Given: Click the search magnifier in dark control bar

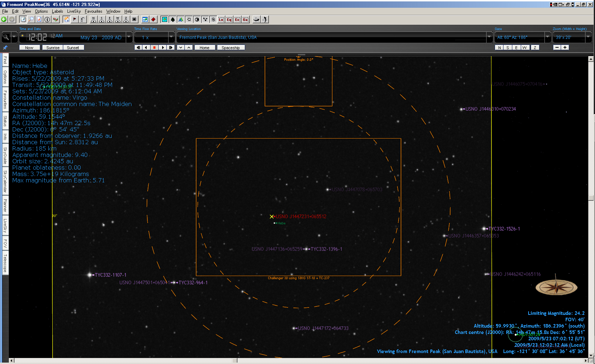Looking at the screenshot, I should pyautogui.click(x=6, y=37).
